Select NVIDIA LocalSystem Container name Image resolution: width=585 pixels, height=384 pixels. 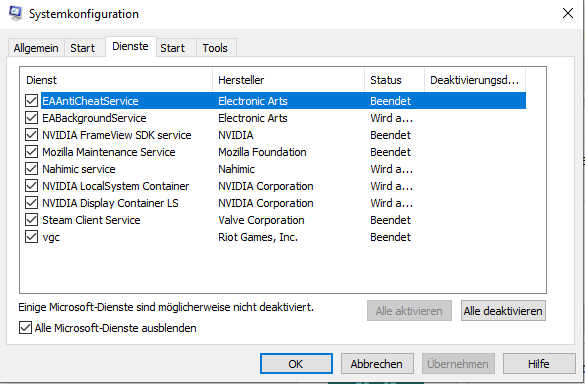116,186
